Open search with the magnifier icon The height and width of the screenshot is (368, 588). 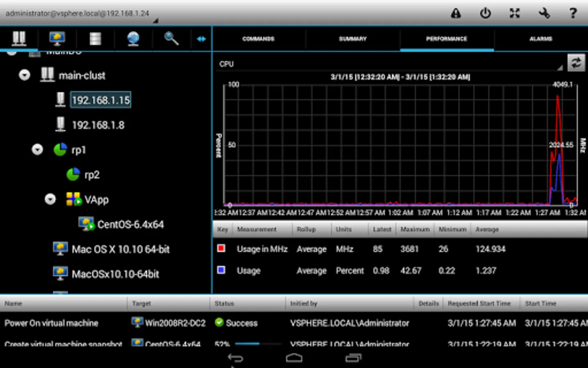(x=171, y=39)
